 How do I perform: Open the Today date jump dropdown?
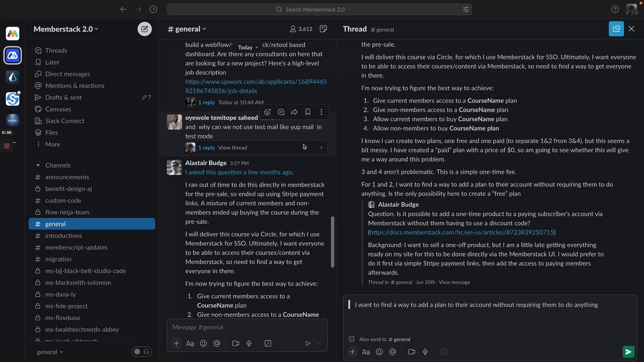tap(248, 47)
